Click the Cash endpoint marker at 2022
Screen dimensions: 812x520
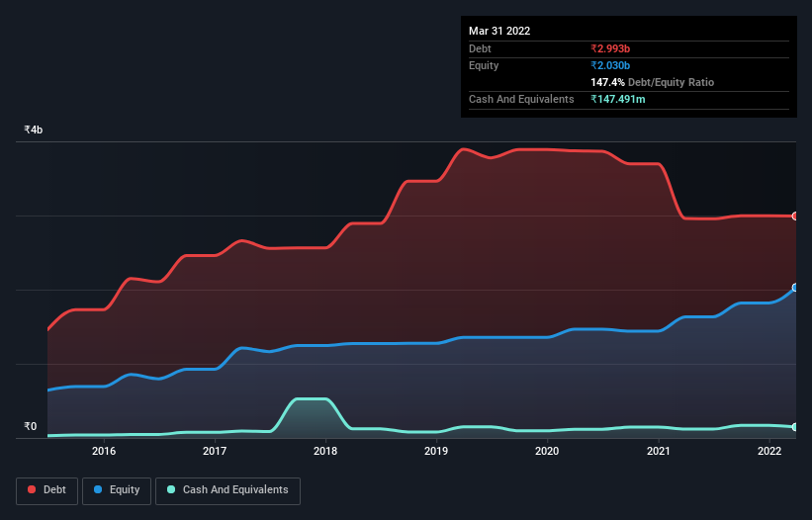pos(795,427)
